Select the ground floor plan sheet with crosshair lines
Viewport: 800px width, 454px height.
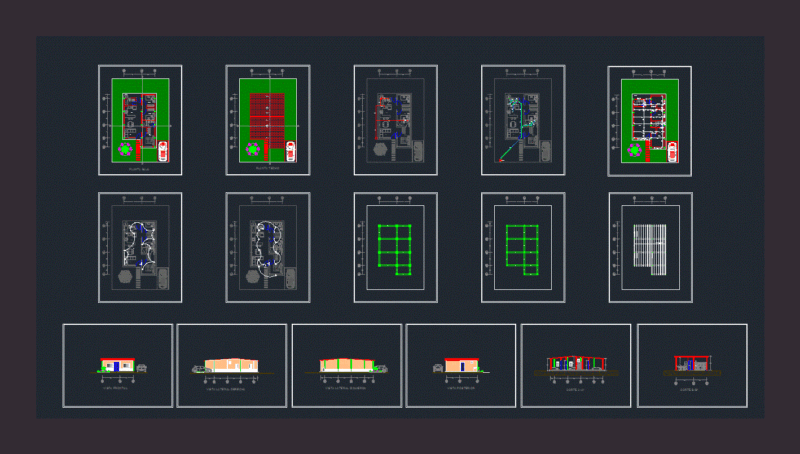(x=140, y=120)
